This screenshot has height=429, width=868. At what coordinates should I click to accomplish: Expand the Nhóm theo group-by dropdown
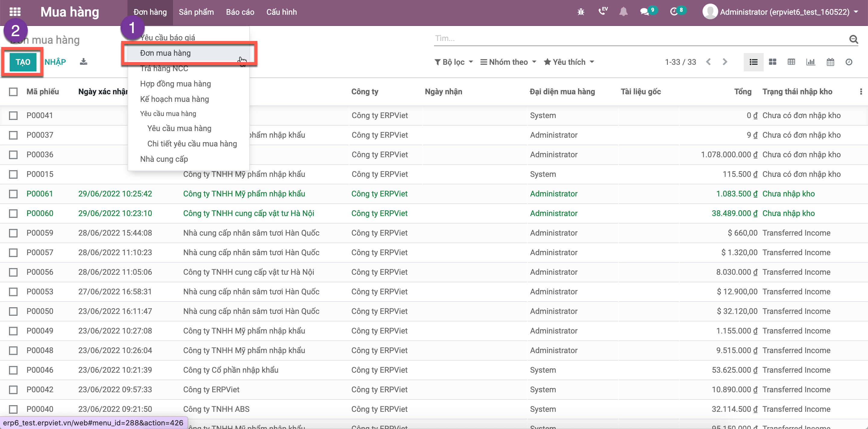click(x=508, y=62)
